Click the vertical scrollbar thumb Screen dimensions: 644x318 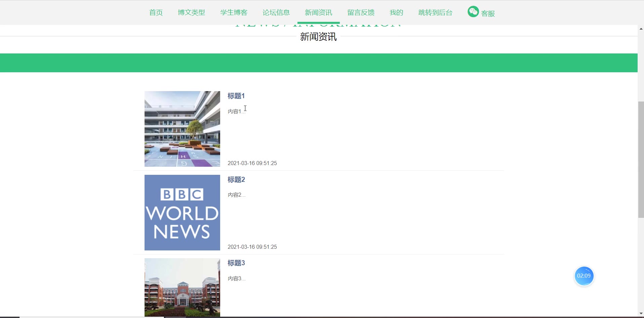point(641,159)
